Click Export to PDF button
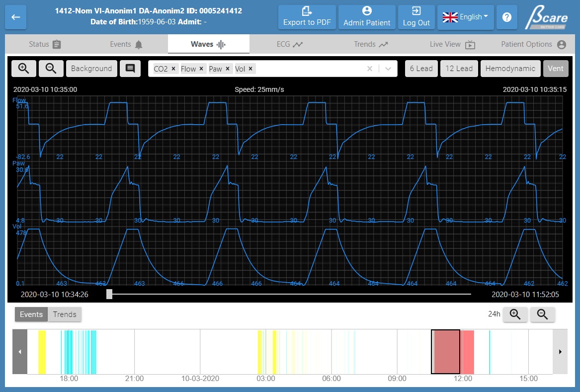 coord(307,17)
